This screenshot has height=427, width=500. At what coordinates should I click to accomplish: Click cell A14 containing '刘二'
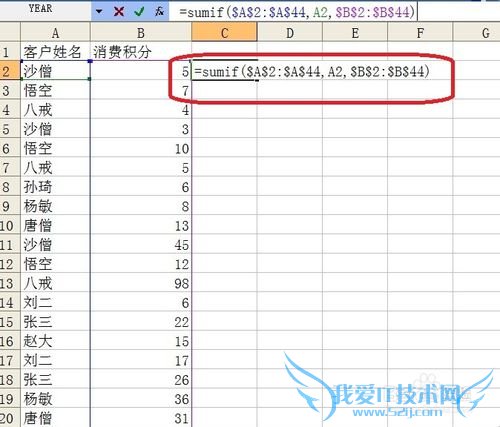point(55,303)
